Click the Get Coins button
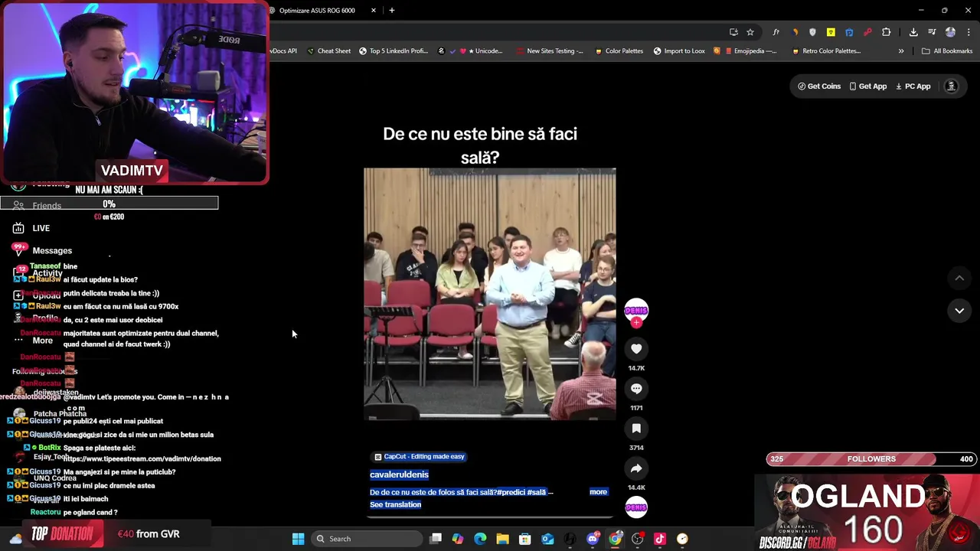980x551 pixels. (819, 86)
